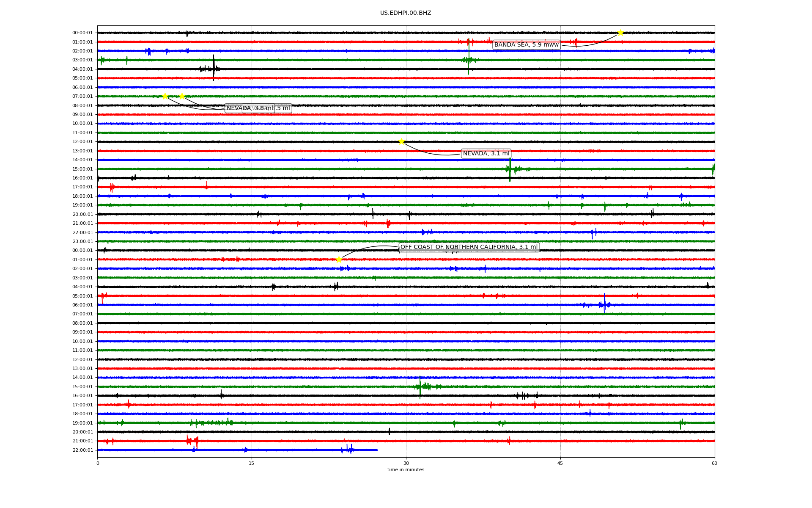Click OFF COAST OF NORTHERN CALIFORNIA label

coord(469,247)
